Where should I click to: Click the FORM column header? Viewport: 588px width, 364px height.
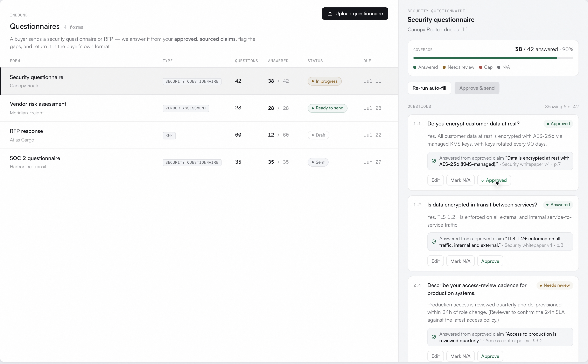pyautogui.click(x=15, y=61)
